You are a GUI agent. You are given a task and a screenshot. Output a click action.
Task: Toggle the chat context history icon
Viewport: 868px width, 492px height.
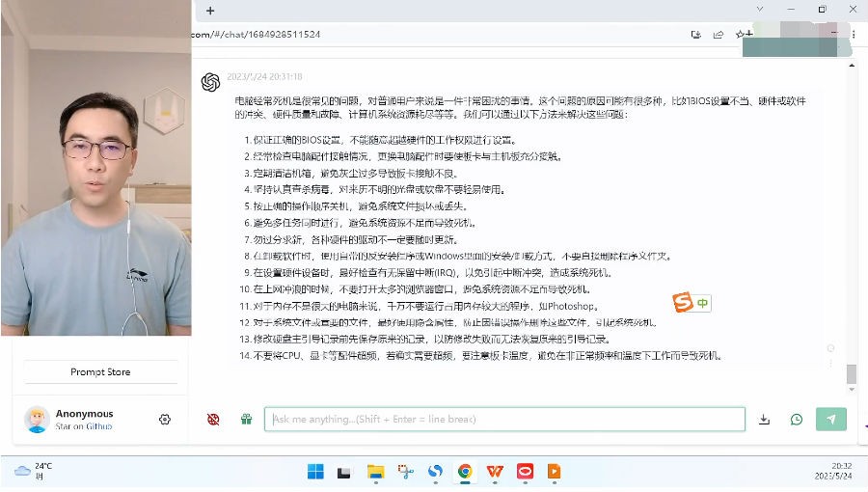tap(796, 420)
